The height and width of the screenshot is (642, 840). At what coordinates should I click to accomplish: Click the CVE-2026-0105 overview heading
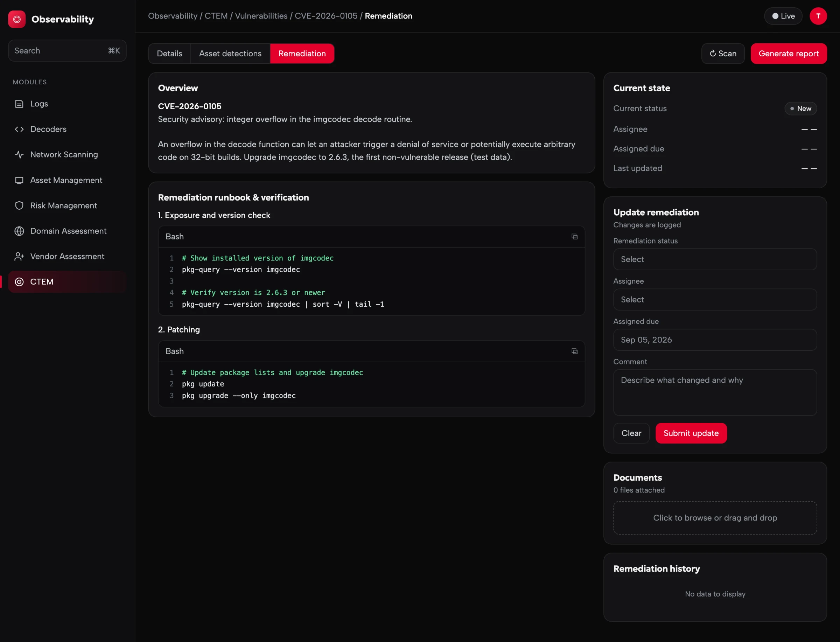pyautogui.click(x=189, y=106)
